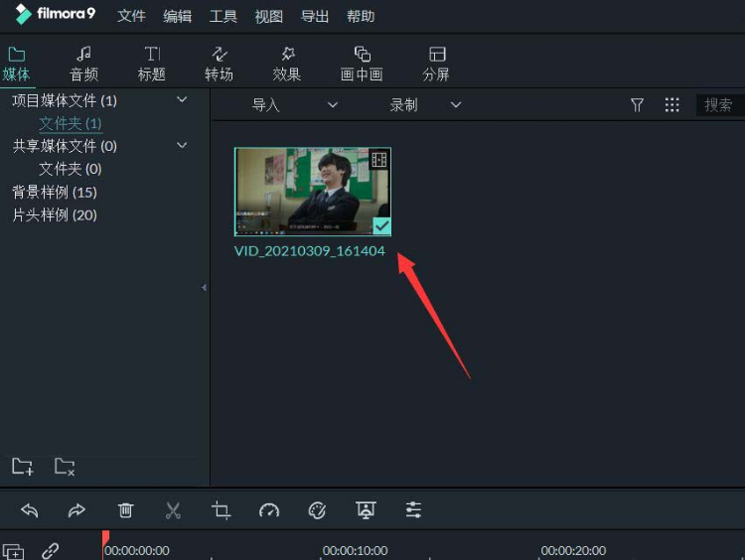Redo the last action
The width and height of the screenshot is (745, 560).
point(76,510)
